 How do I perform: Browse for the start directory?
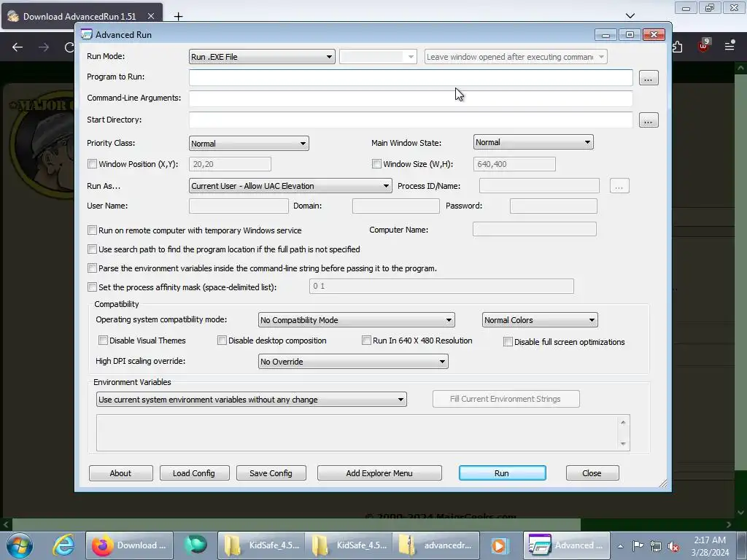pyautogui.click(x=648, y=120)
